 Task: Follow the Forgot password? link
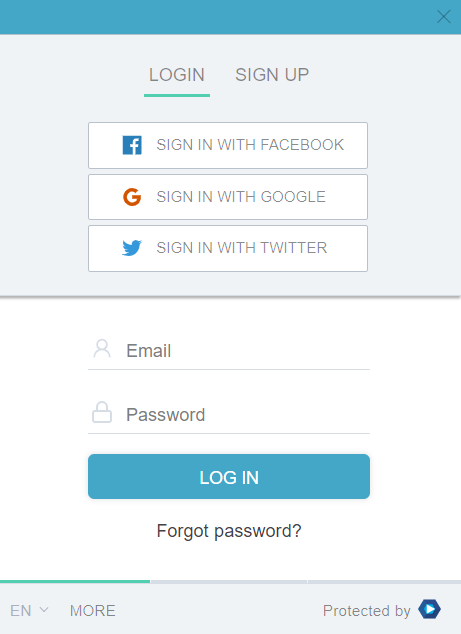point(229,531)
